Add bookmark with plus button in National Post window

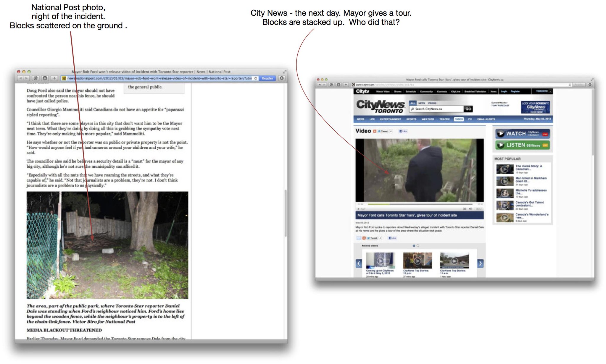[x=54, y=78]
